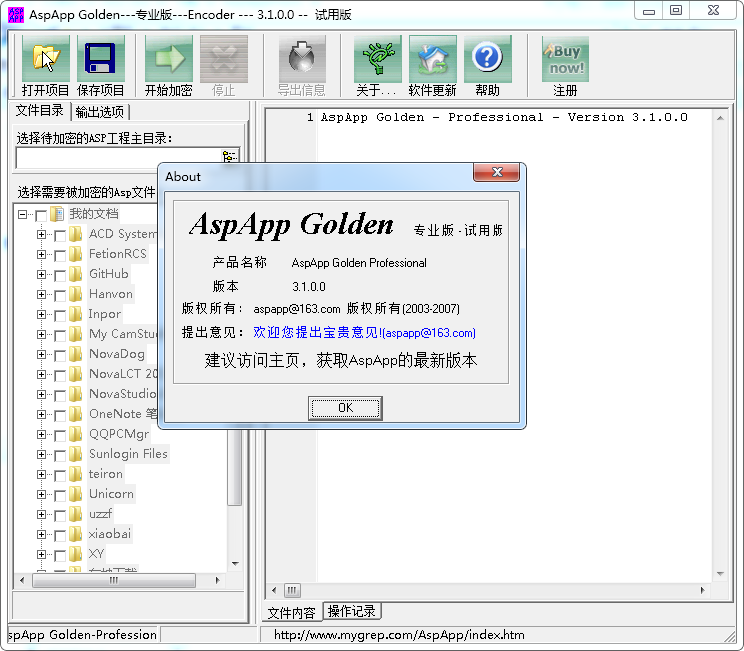Click the Save Project (保存项目) floppy icon
744x651 pixels.
click(x=101, y=59)
